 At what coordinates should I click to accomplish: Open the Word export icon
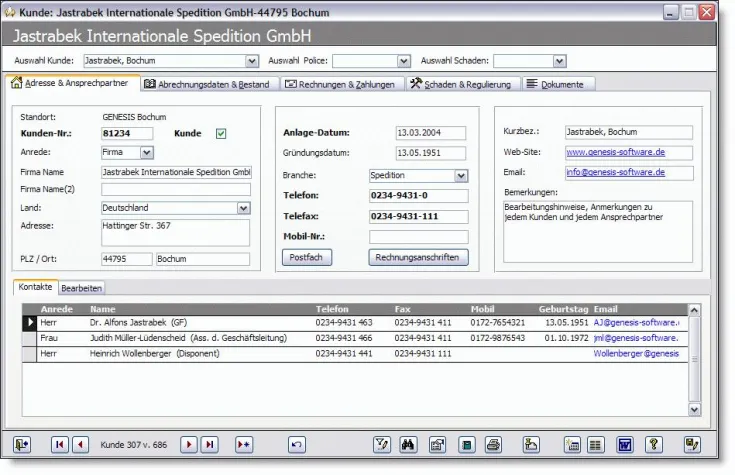tap(624, 444)
